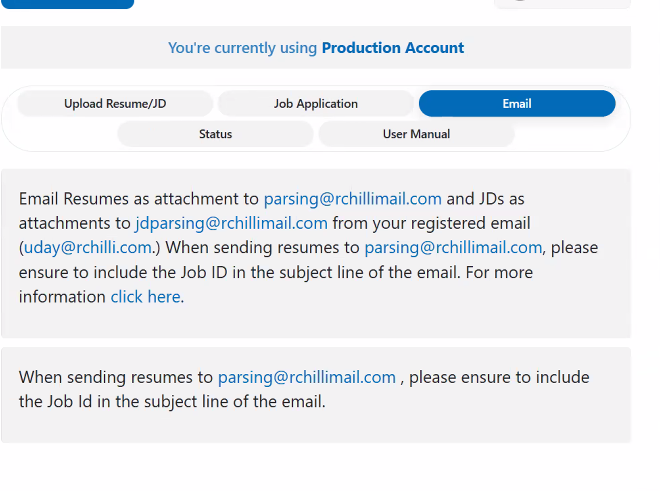Click the 'You're currently using' banner text
This screenshot has height=491, width=660.
[243, 48]
